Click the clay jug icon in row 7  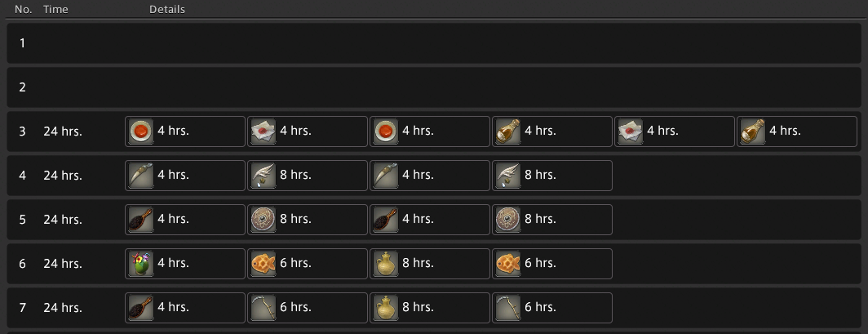click(x=386, y=307)
